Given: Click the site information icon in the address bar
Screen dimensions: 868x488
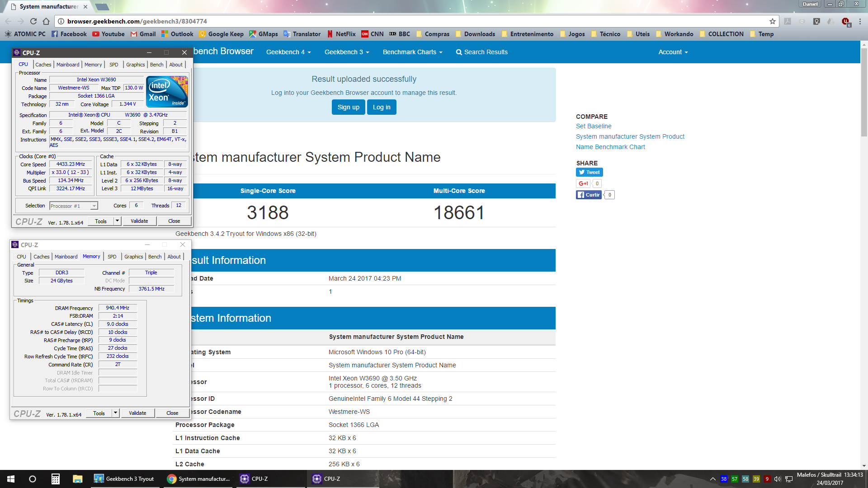Looking at the screenshot, I should tap(61, 21).
